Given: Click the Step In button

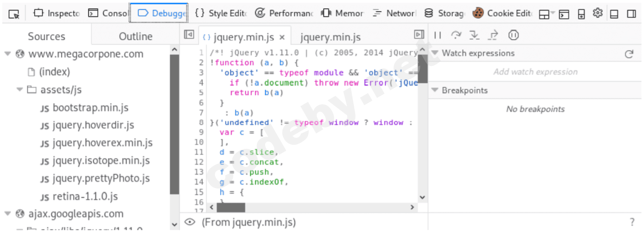Looking at the screenshot, I should tap(475, 35).
